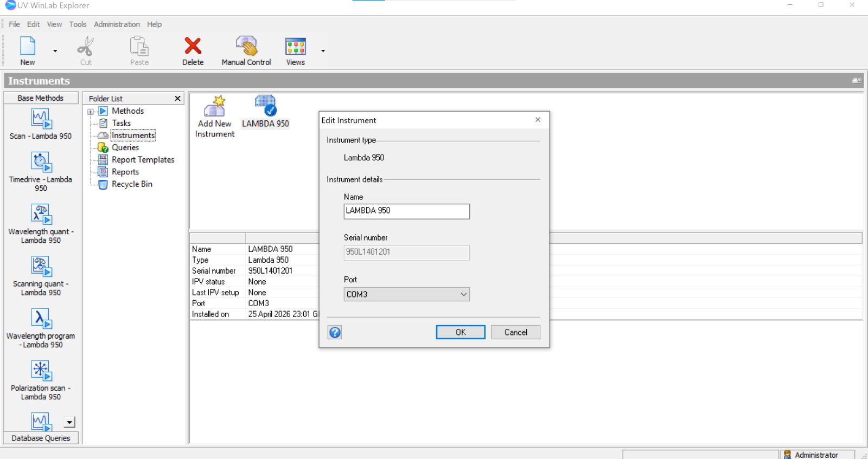This screenshot has height=459, width=868.
Task: Click the Recycle Bin icon
Action: click(103, 184)
